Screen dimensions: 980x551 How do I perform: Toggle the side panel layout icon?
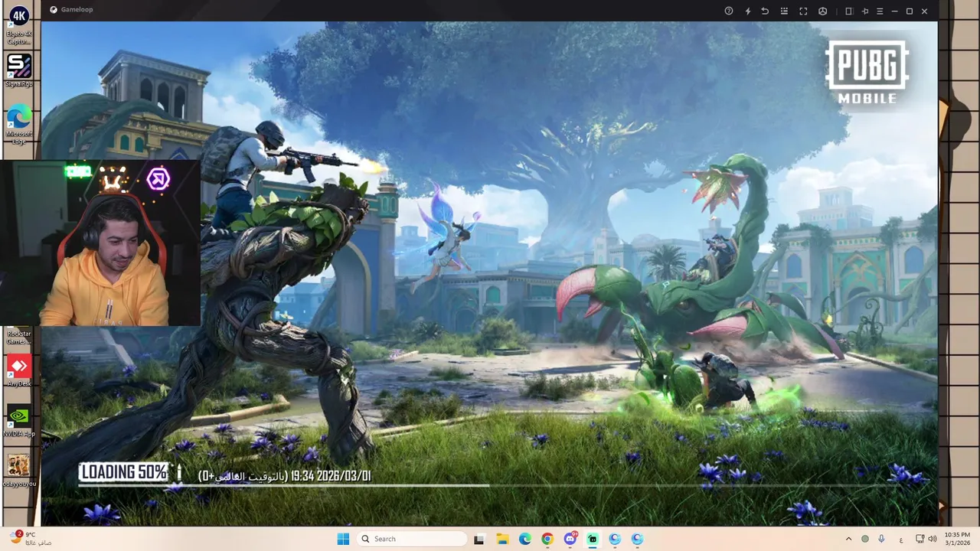click(x=848, y=11)
